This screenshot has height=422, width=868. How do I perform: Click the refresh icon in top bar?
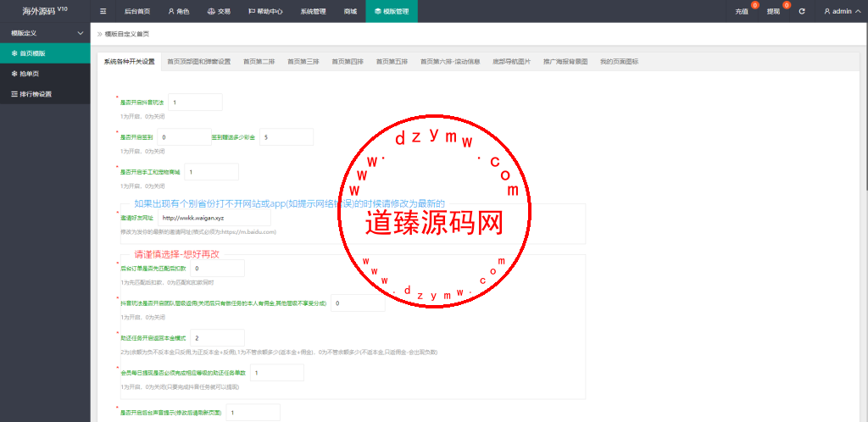tap(802, 11)
